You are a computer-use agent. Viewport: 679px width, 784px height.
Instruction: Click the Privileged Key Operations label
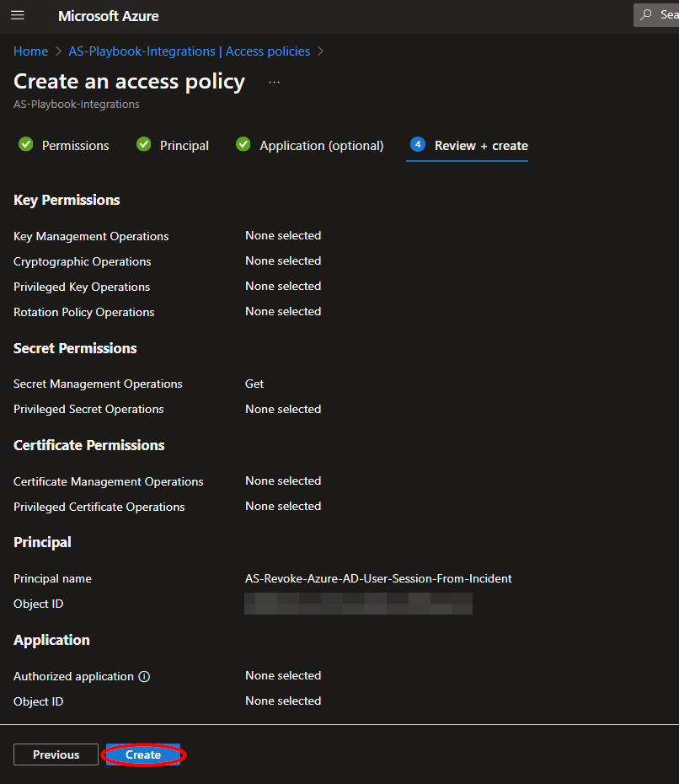click(82, 287)
